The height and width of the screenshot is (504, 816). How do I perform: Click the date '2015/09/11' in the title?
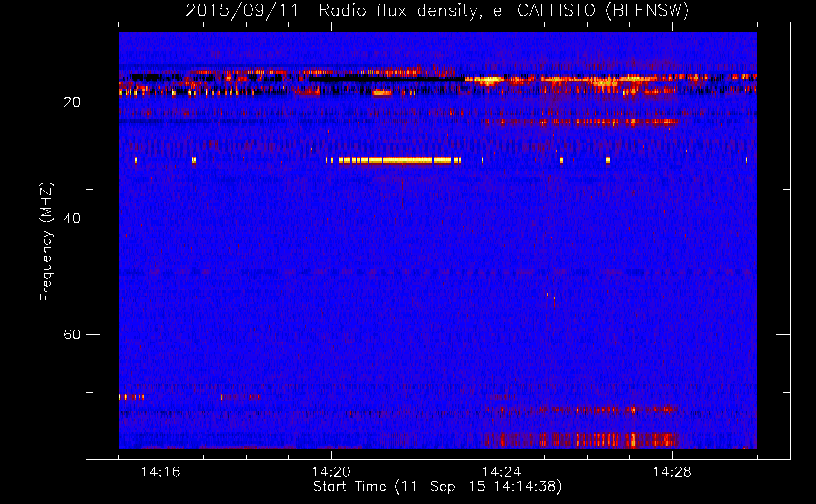click(x=242, y=11)
